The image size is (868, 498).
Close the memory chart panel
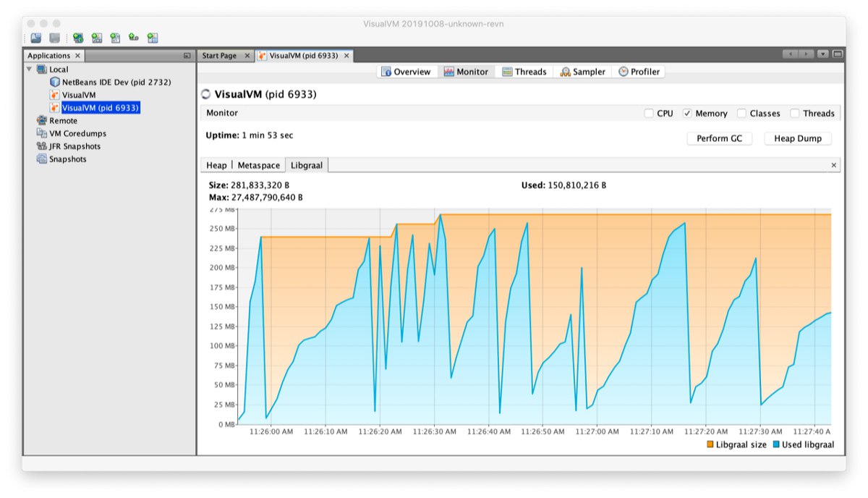coord(833,165)
